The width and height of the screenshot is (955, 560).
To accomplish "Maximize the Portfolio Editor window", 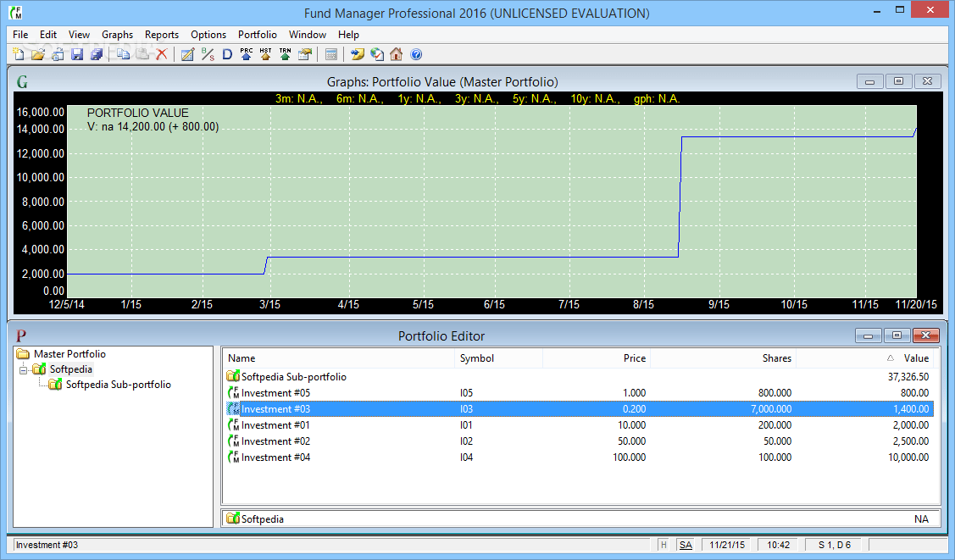I will click(897, 335).
